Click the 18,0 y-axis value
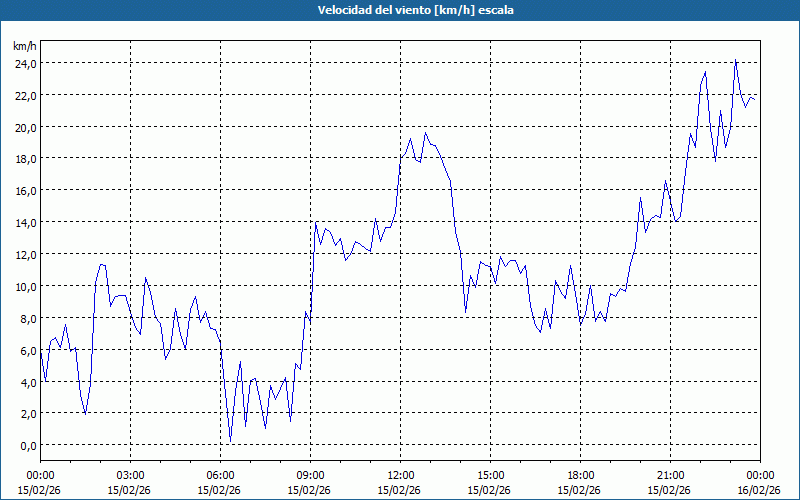 point(26,159)
